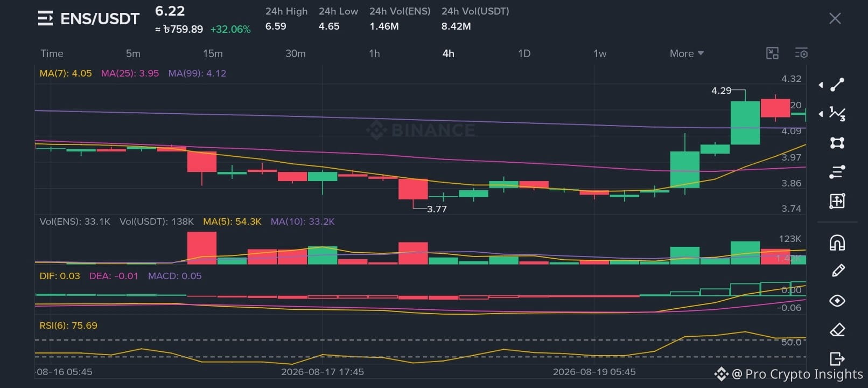Click the 24h Low value 4.65
The height and width of the screenshot is (388, 868).
tap(329, 26)
